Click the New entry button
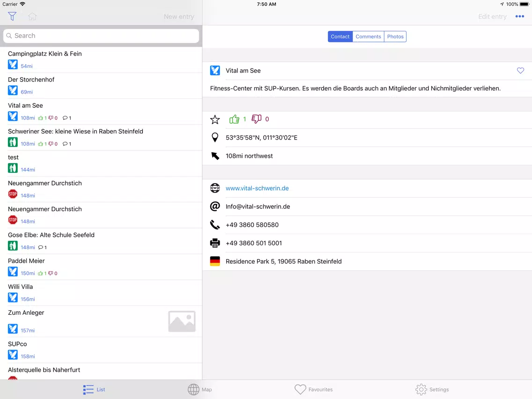This screenshot has height=399, width=532. [179, 17]
